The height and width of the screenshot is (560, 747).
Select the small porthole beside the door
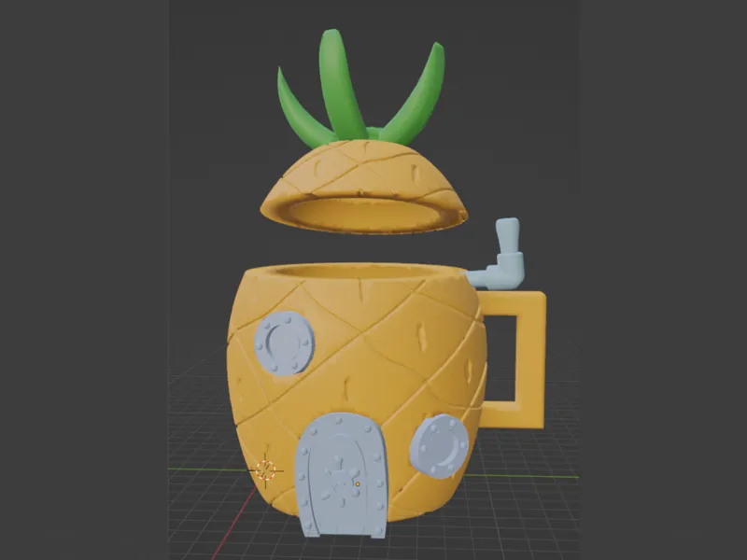tap(439, 446)
